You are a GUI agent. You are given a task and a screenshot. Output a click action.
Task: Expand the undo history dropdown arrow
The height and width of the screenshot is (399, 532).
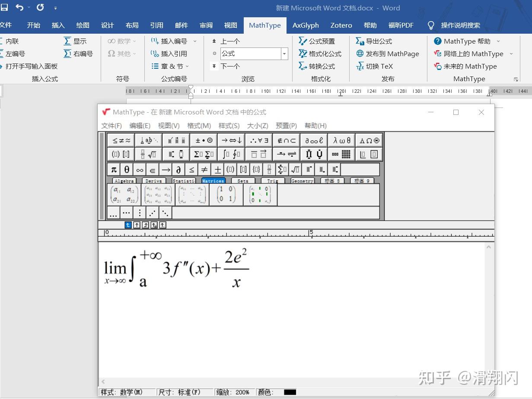(x=29, y=7)
